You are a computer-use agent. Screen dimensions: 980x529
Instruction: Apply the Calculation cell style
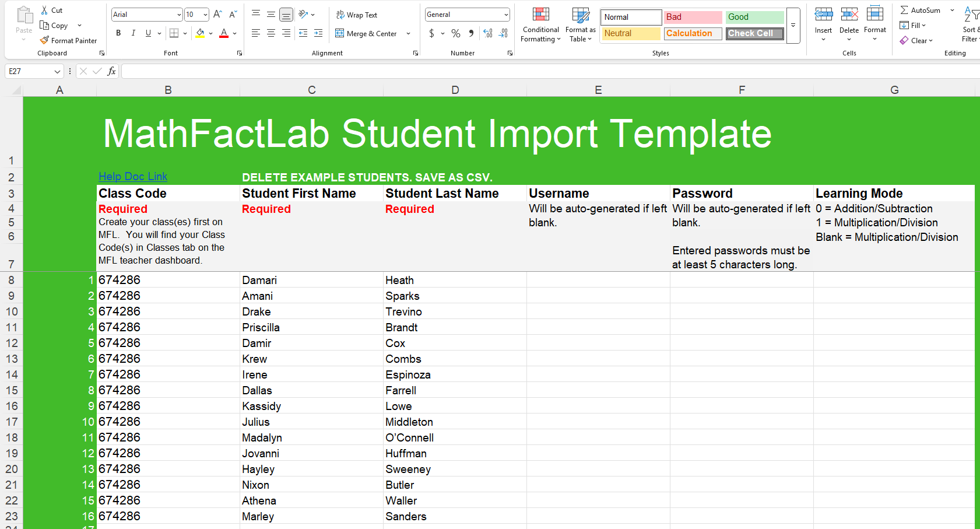(693, 33)
